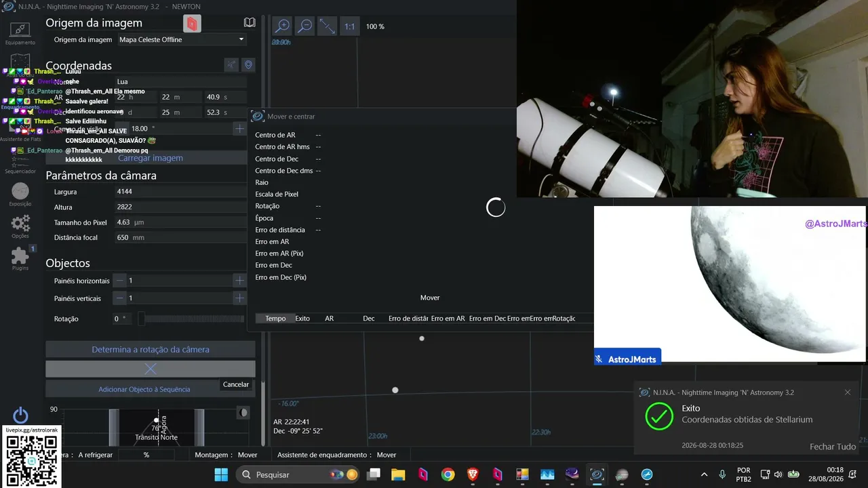
Task: Open the Sequenciador sidebar section
Action: point(20,165)
